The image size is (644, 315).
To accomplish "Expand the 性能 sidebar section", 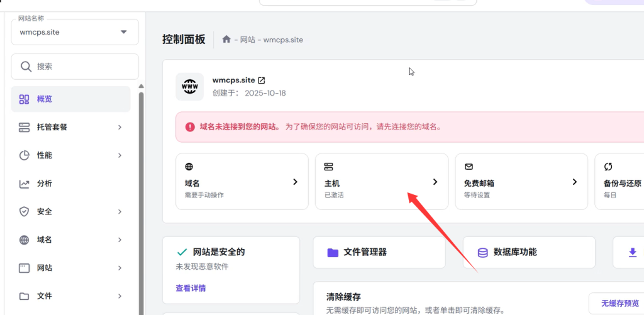I will (x=70, y=155).
